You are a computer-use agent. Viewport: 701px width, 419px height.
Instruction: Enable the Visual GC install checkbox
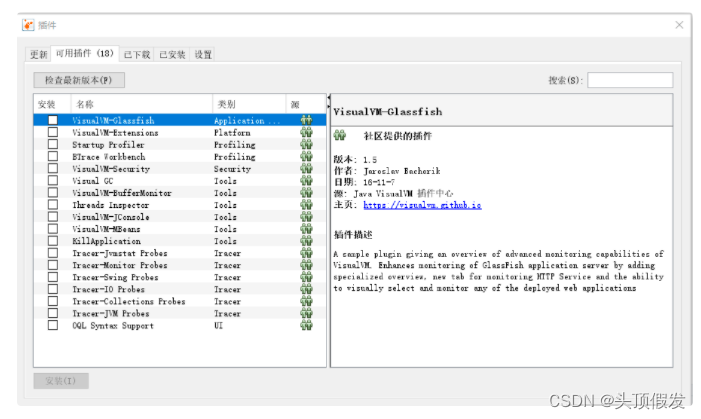click(x=53, y=181)
